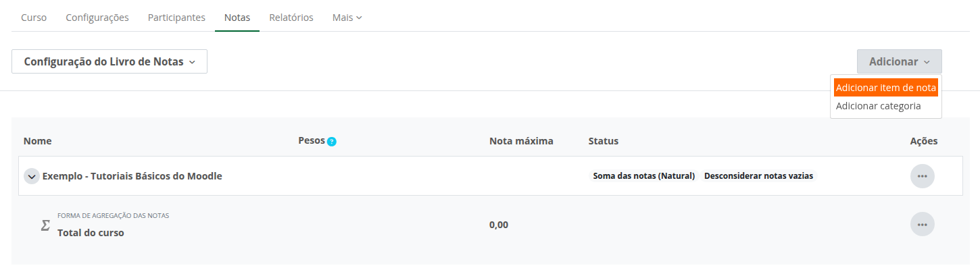
Task: Expand the Mais menu
Action: (347, 18)
